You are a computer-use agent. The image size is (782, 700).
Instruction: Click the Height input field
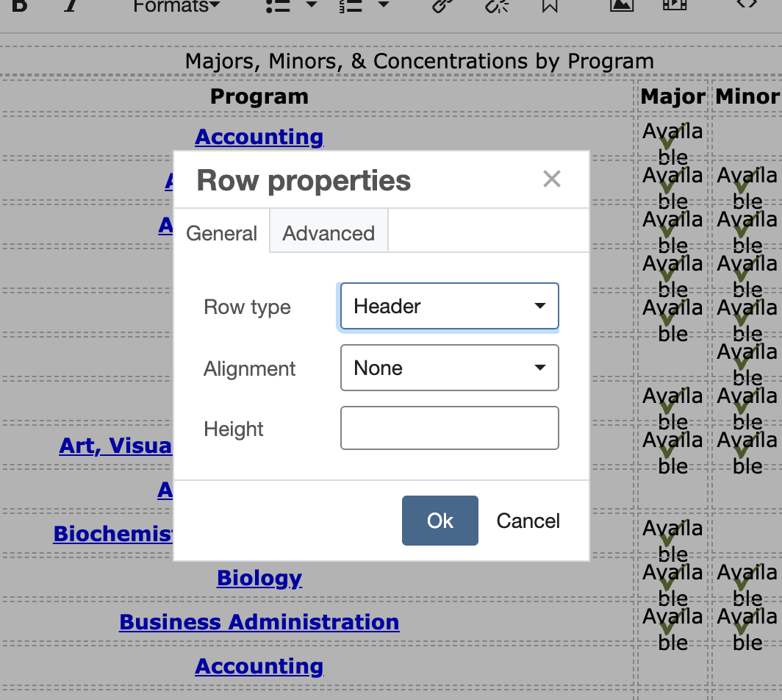448,428
